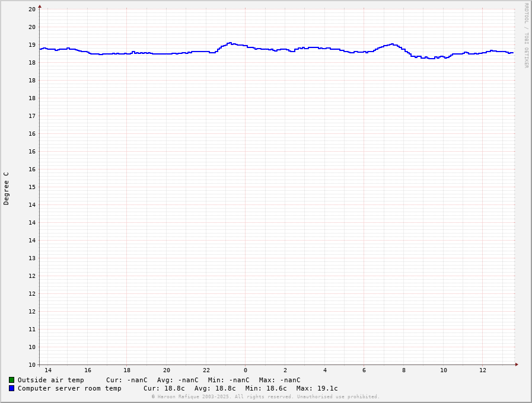The height and width of the screenshot is (403, 532).
Task: Click the hour 8 tick label on X axis
Action: pyautogui.click(x=404, y=370)
